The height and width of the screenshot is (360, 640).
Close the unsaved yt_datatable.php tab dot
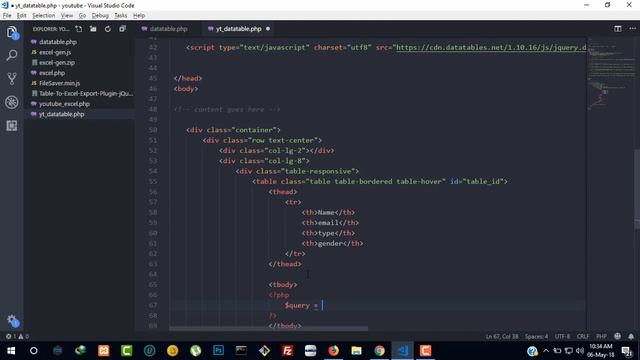[x=268, y=29]
